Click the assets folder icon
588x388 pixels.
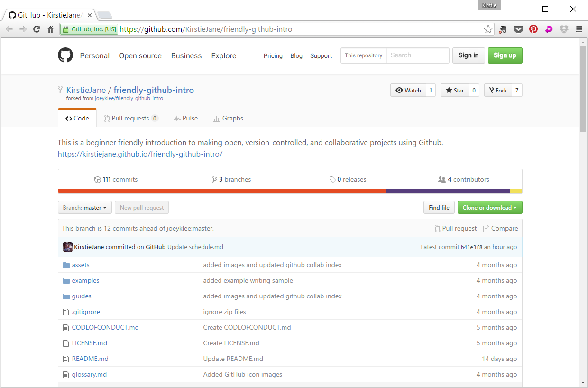point(66,265)
